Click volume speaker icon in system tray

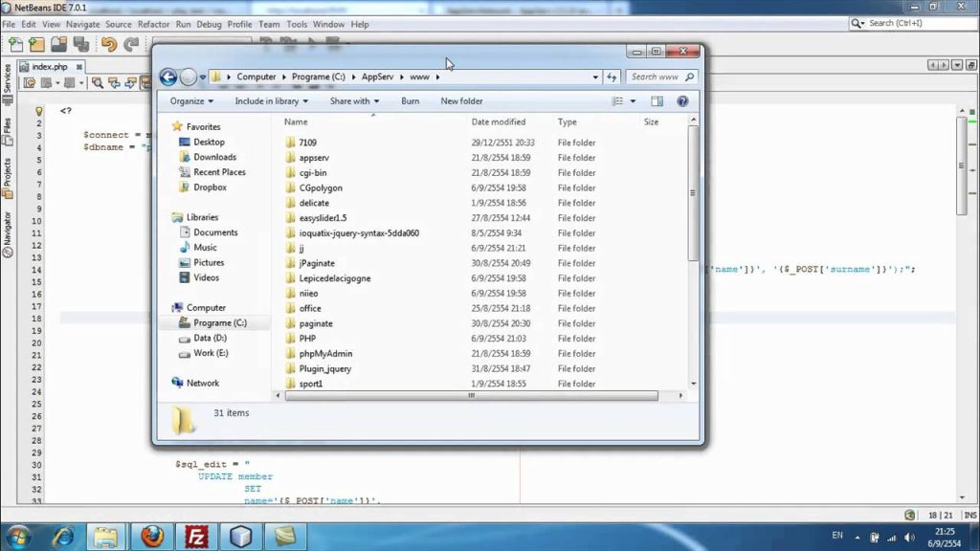910,538
